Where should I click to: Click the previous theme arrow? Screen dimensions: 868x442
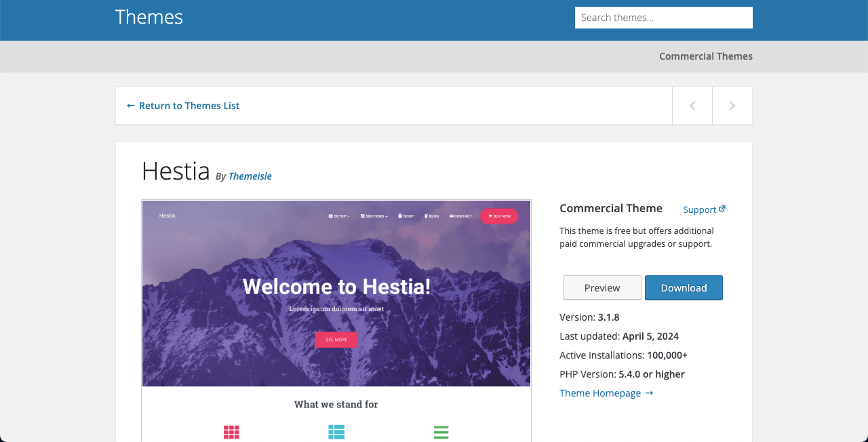click(692, 106)
